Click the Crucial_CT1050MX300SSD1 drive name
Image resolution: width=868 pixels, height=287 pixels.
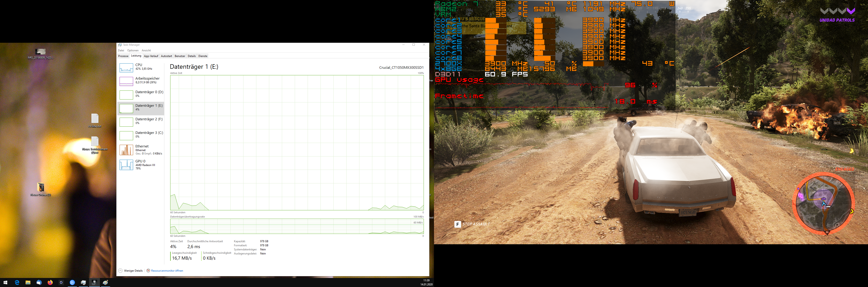pos(401,67)
